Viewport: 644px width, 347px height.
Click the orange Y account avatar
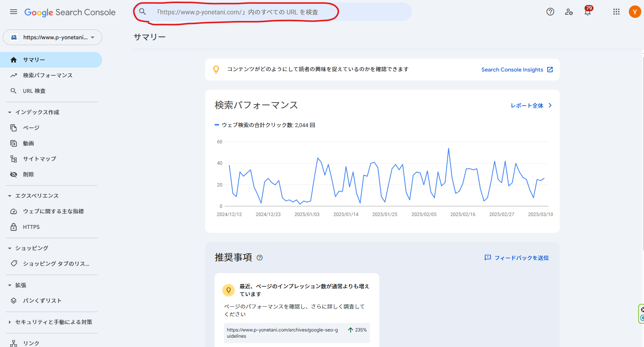(x=634, y=12)
